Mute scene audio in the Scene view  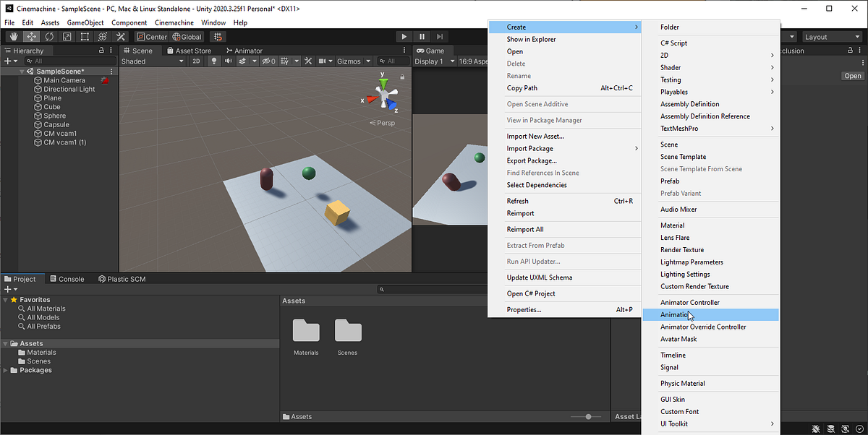click(229, 61)
